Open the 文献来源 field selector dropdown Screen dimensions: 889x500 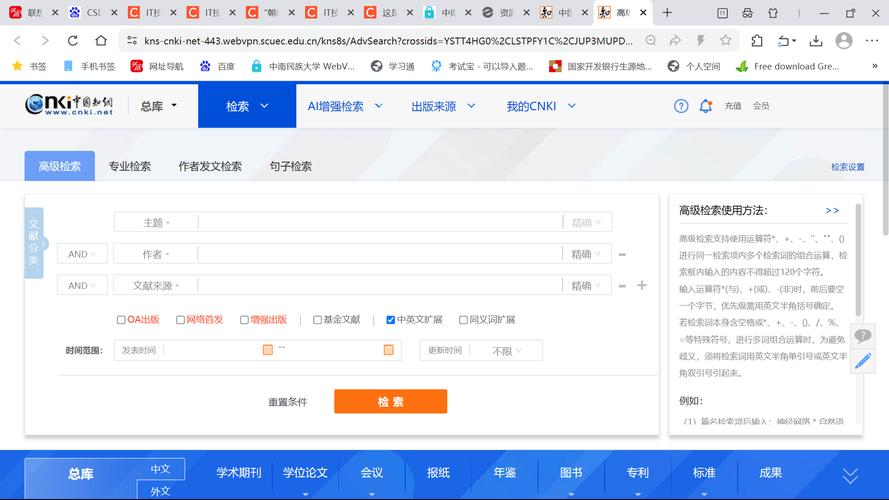156,286
